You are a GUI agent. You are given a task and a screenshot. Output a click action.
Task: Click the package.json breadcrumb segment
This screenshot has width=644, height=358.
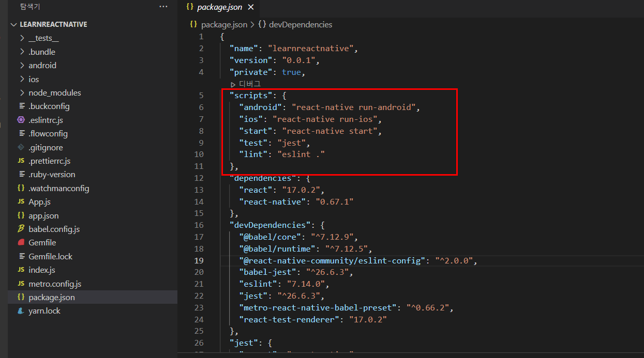click(224, 24)
